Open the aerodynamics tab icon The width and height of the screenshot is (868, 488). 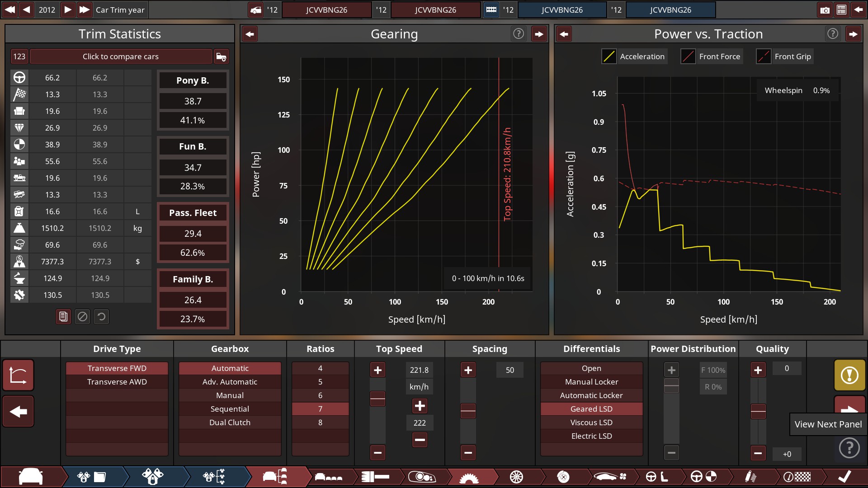[x=610, y=477]
